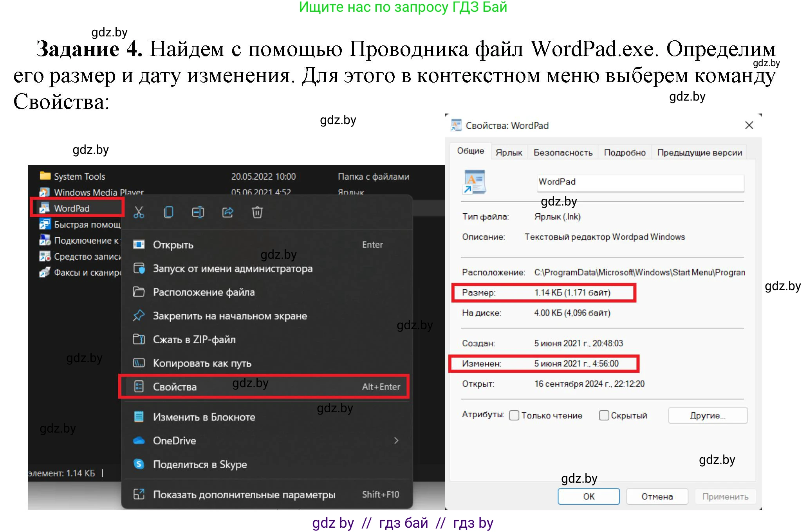
Task: Click the Cut icon in the context menu
Action: pyautogui.click(x=139, y=213)
